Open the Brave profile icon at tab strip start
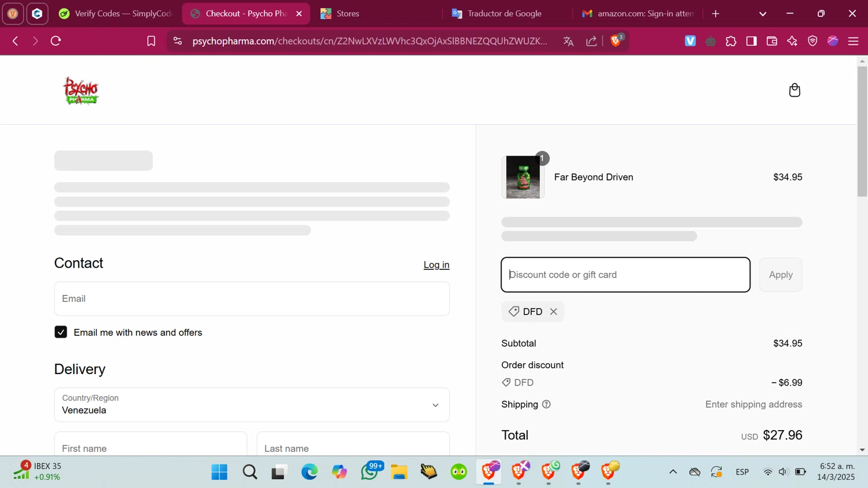 coord(13,13)
